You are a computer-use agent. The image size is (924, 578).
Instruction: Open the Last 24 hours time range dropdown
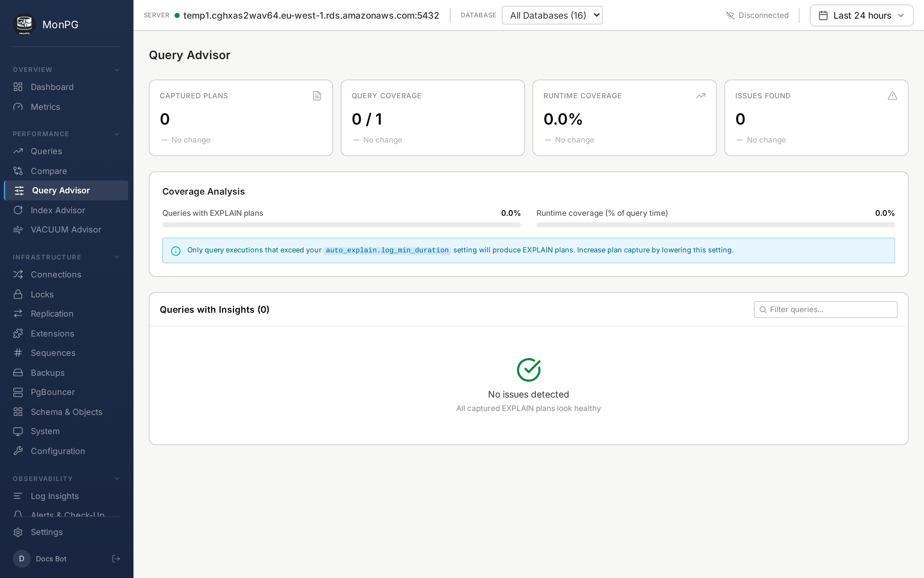(861, 15)
